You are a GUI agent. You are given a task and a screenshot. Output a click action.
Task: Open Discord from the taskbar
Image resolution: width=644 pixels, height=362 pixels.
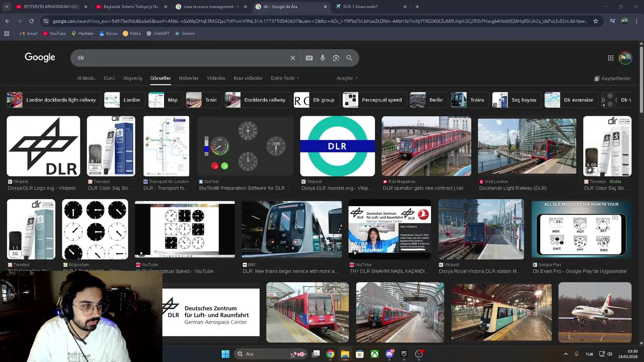pos(389,354)
